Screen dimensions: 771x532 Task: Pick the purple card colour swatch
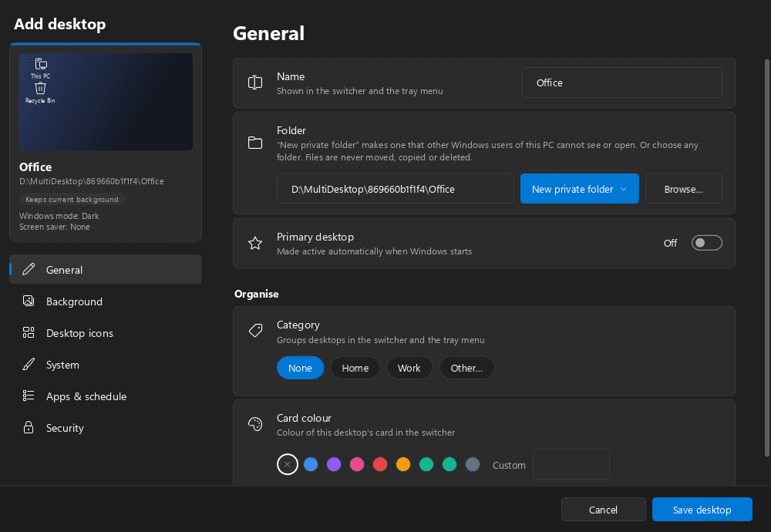coord(334,464)
